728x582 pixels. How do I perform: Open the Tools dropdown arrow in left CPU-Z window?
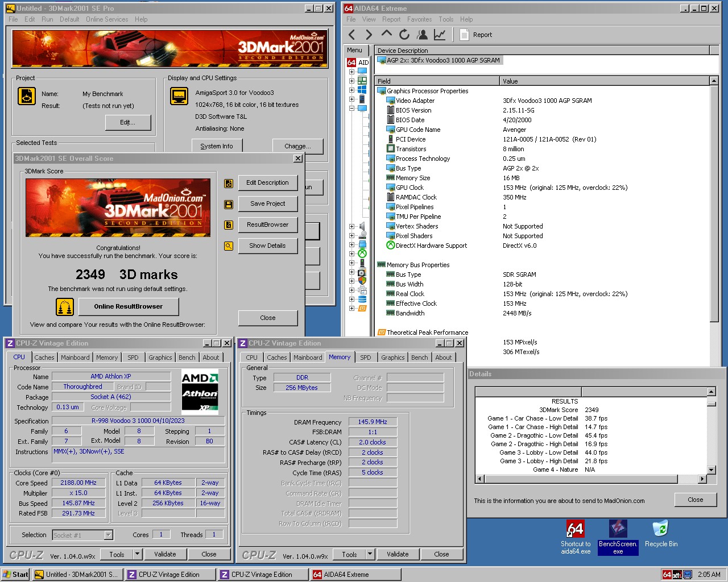click(x=137, y=554)
